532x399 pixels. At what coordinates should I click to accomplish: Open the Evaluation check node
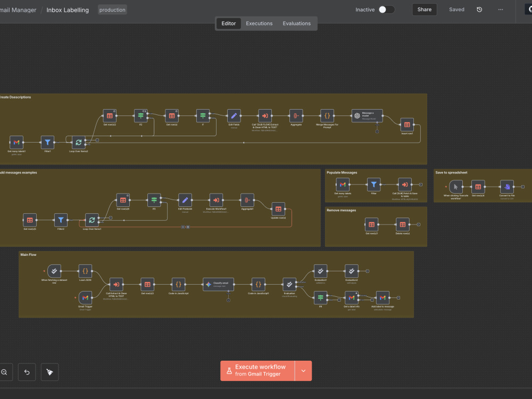tap(289, 284)
